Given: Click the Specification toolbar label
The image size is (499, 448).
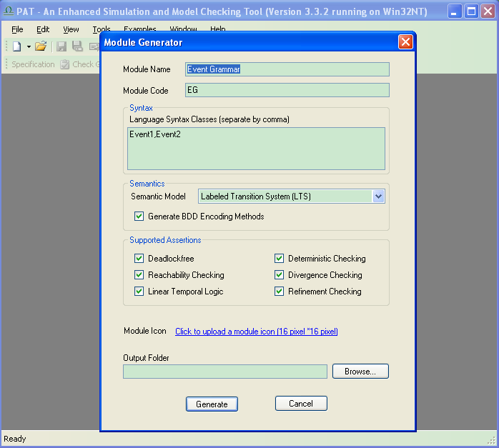Looking at the screenshot, I should (33, 64).
